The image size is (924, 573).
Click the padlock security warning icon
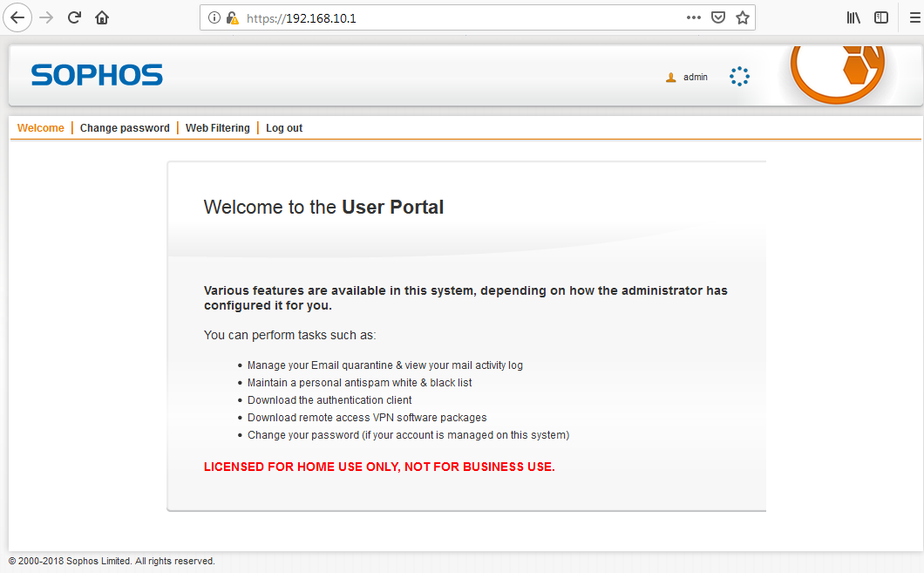(x=232, y=17)
